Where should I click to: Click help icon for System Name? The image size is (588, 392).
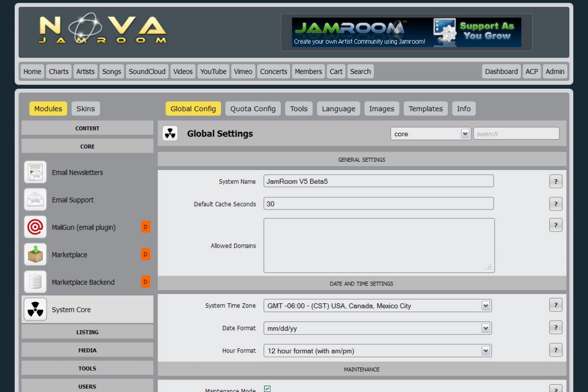point(555,182)
